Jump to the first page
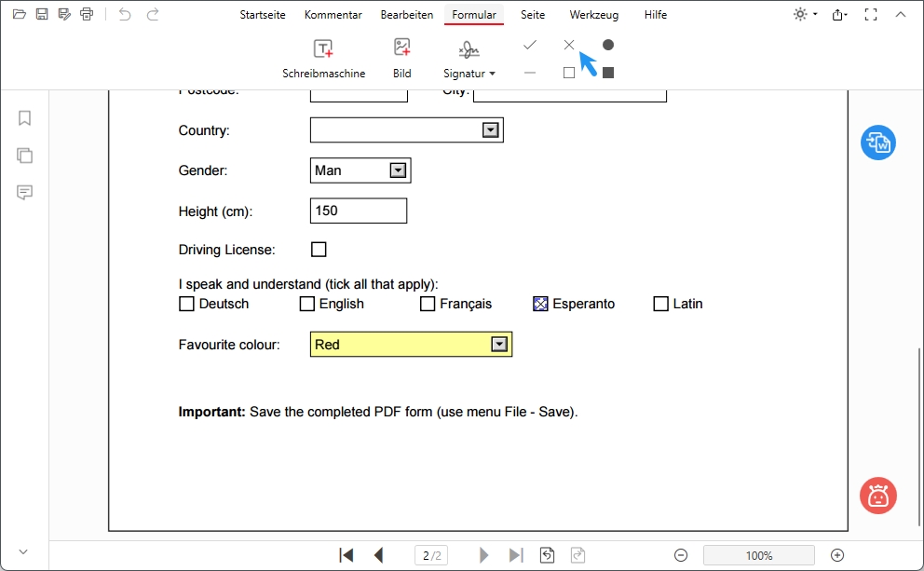Viewport: 924px width, 571px height. coord(346,555)
